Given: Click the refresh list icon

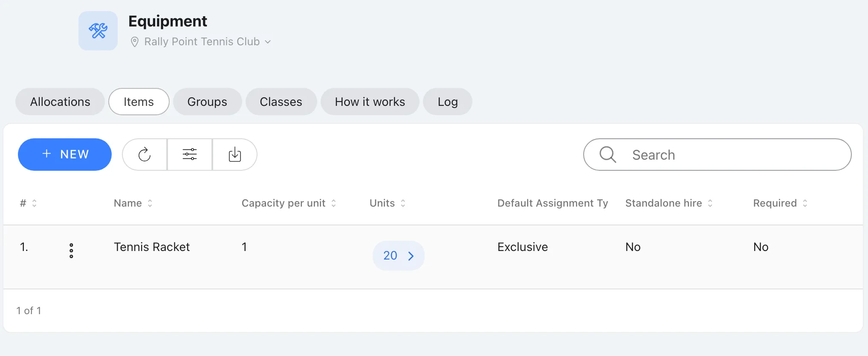Looking at the screenshot, I should (145, 155).
